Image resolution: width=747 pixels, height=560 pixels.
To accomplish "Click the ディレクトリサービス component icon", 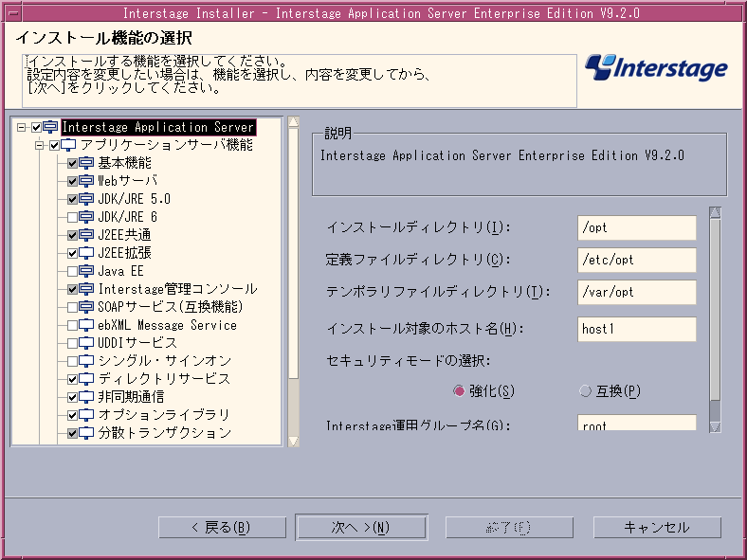I will (x=86, y=379).
